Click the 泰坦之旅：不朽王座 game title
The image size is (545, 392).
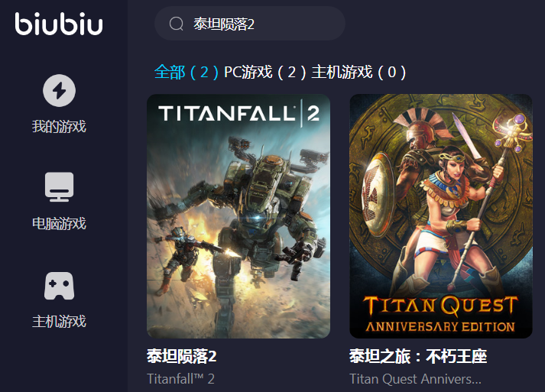point(418,357)
